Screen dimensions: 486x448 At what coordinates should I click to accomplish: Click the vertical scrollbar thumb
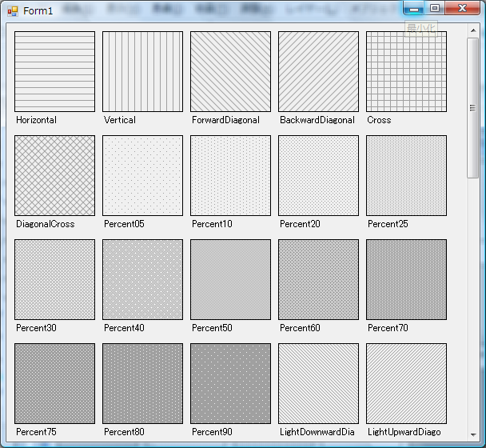pos(472,107)
